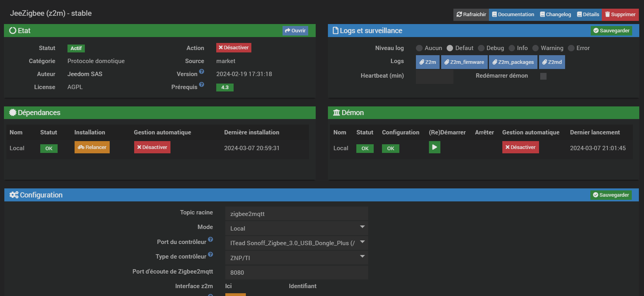Open the Type de contrôleur dropdown

click(x=296, y=258)
